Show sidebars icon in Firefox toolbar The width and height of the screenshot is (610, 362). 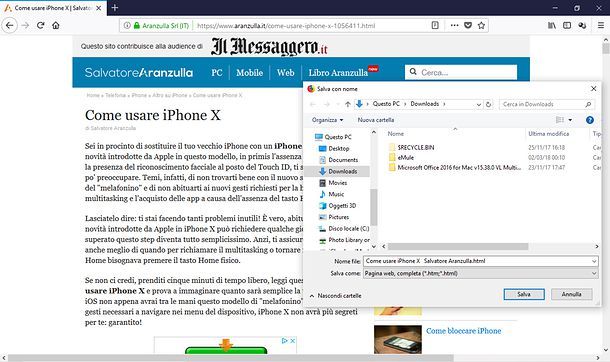(567, 25)
